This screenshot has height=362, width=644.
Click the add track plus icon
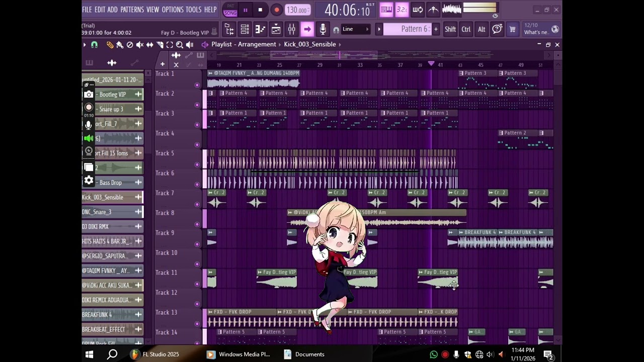(x=163, y=64)
